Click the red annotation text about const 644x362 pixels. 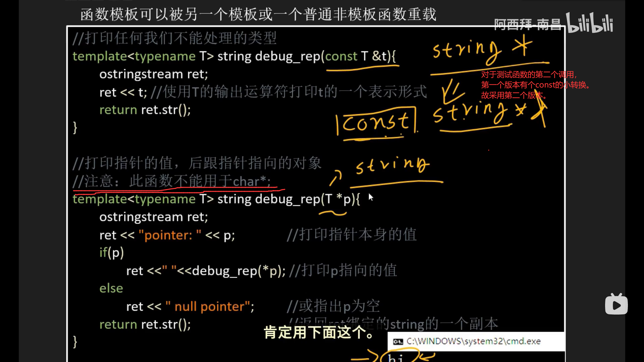(535, 85)
